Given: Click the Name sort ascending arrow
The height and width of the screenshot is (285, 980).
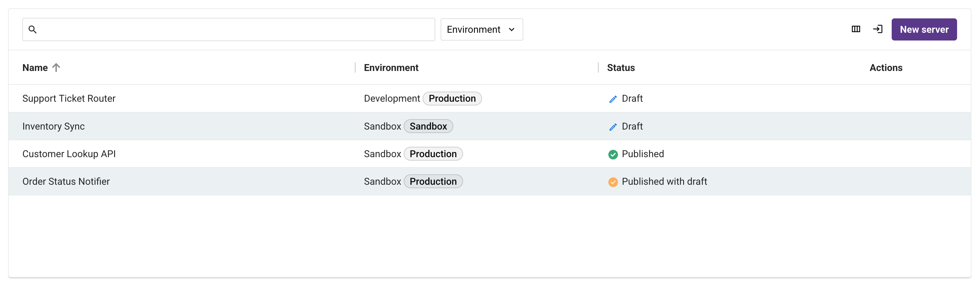Looking at the screenshot, I should tap(56, 68).
